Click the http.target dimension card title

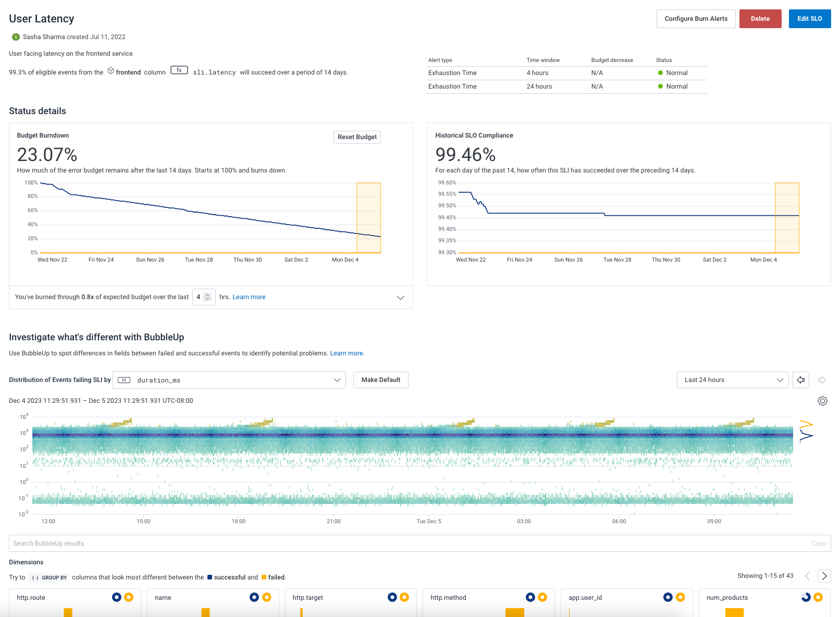click(x=307, y=598)
